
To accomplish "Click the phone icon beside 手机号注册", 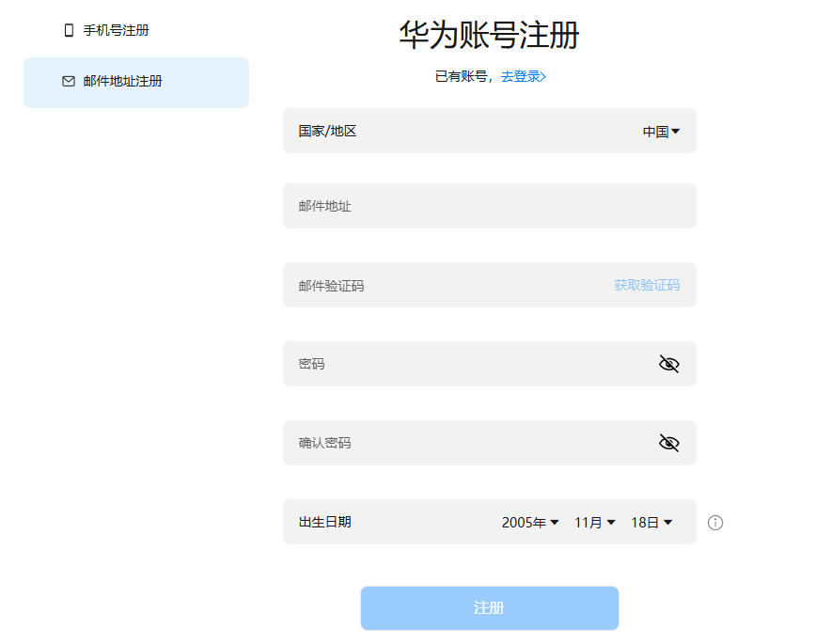I will (69, 30).
